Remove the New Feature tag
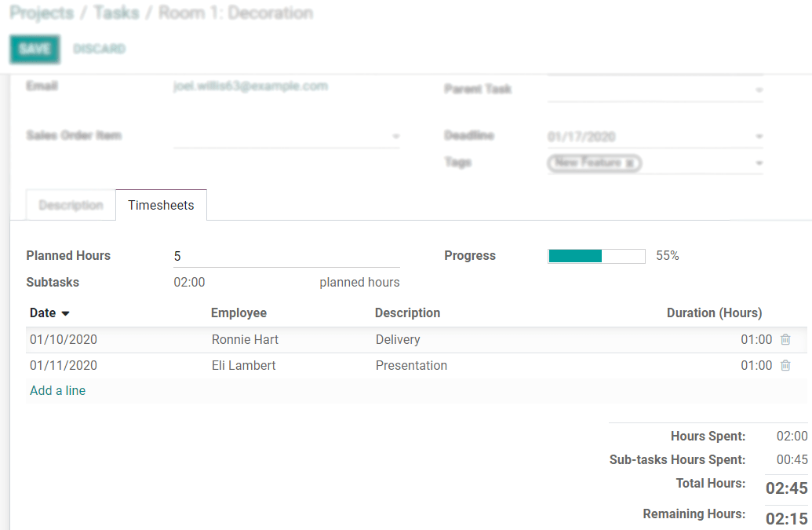 point(629,163)
